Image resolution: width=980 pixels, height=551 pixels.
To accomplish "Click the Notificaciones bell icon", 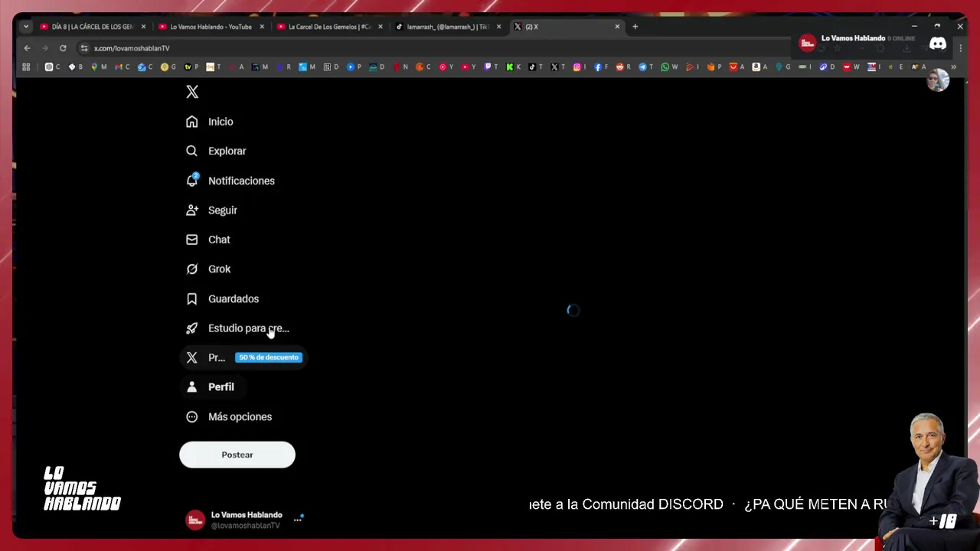I will pyautogui.click(x=191, y=181).
